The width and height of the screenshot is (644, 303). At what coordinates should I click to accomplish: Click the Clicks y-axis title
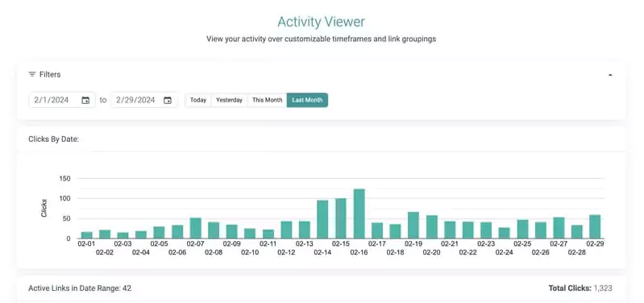[x=44, y=208]
